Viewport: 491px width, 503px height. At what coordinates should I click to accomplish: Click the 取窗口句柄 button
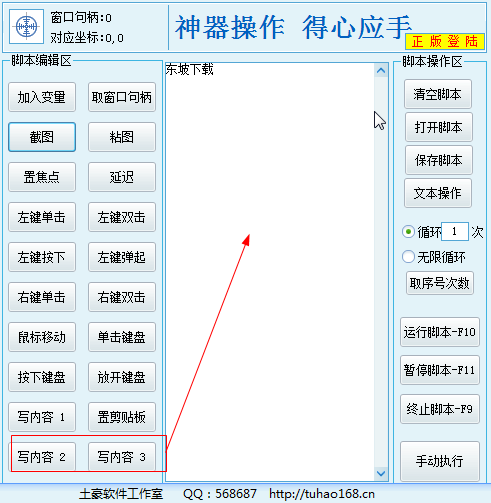(122, 97)
